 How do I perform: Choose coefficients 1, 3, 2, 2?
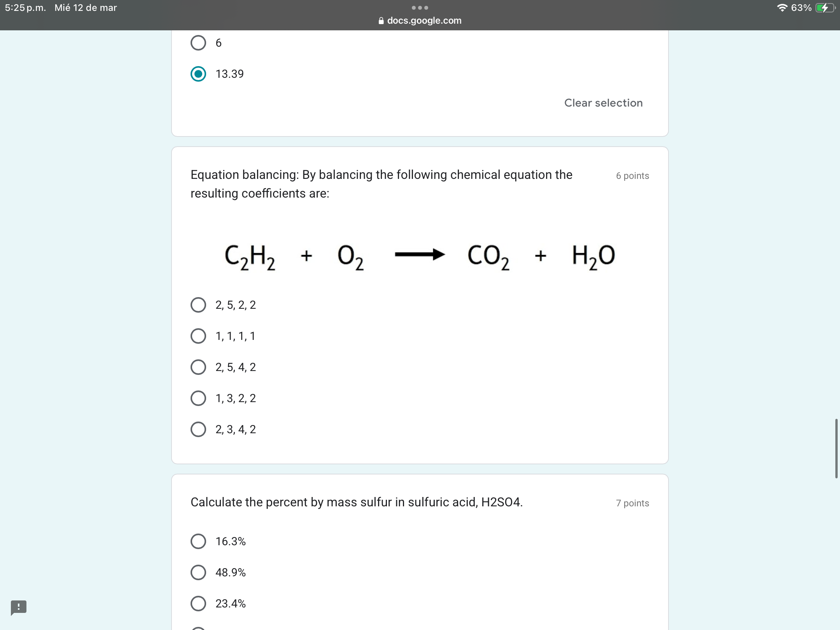(x=198, y=398)
